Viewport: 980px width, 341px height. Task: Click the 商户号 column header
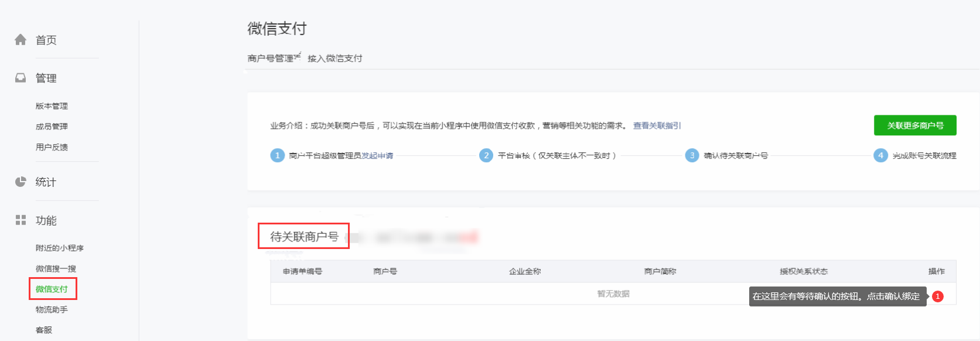[x=385, y=271]
